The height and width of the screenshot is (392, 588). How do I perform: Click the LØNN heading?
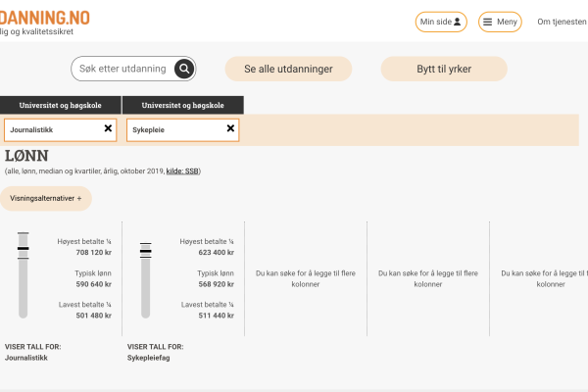point(26,156)
